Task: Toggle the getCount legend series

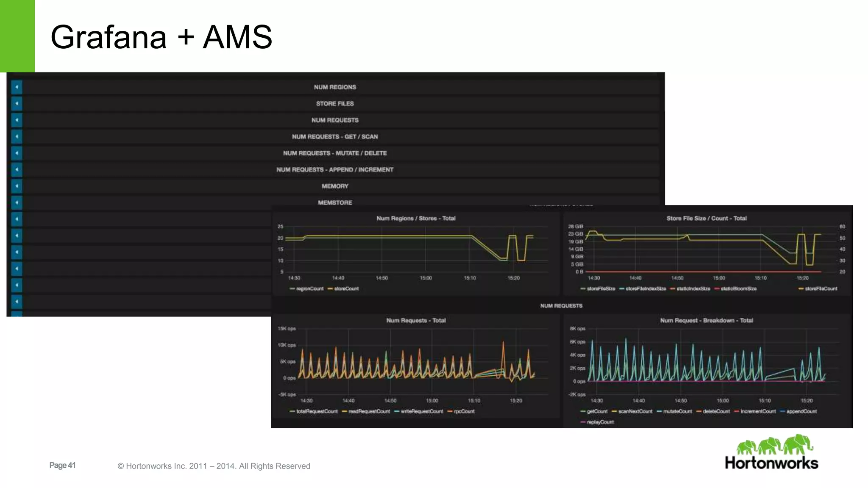Action: [x=594, y=411]
